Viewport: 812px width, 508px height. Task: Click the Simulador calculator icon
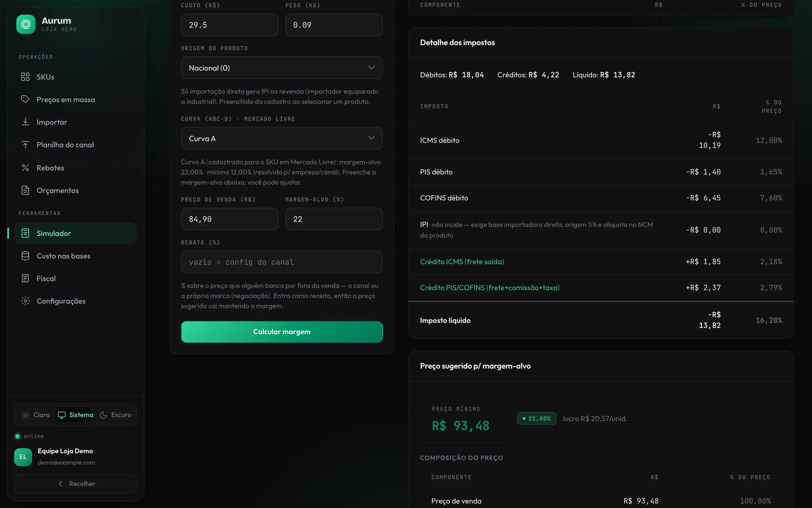click(x=25, y=233)
